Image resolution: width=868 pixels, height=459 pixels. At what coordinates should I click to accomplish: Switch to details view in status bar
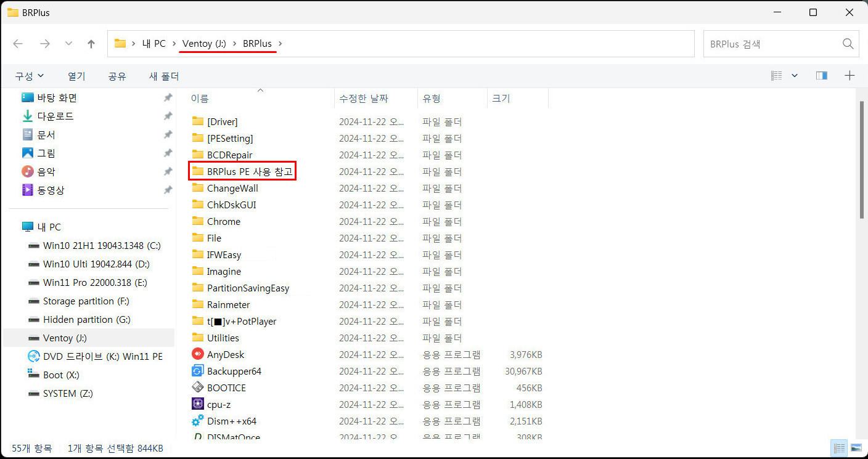[x=839, y=448]
